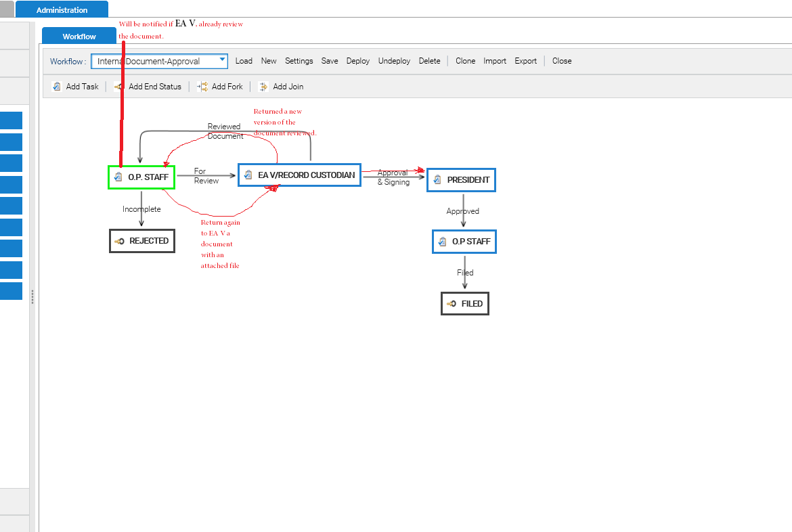Click task icon in PRESIDENT node
Image resolution: width=792 pixels, height=532 pixels.
coord(437,179)
